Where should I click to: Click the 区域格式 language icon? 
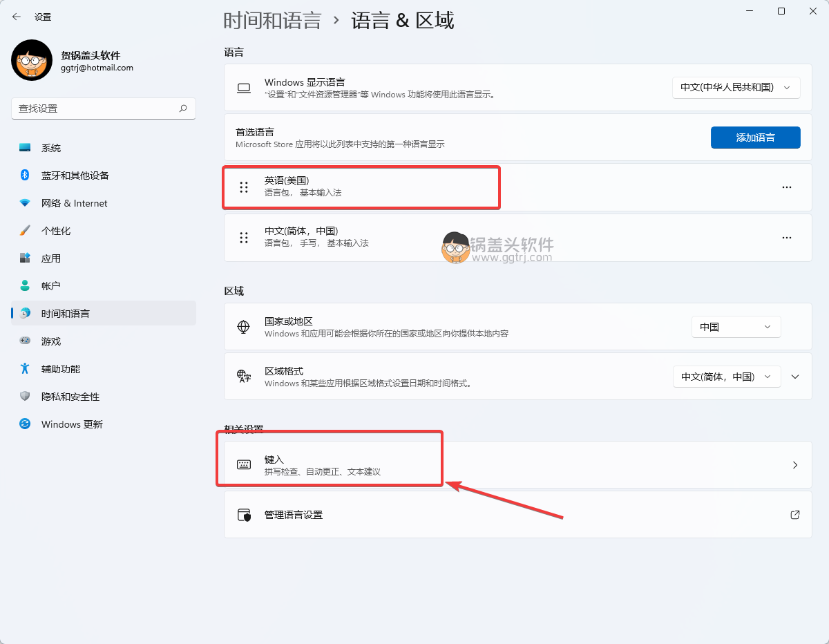(x=243, y=377)
